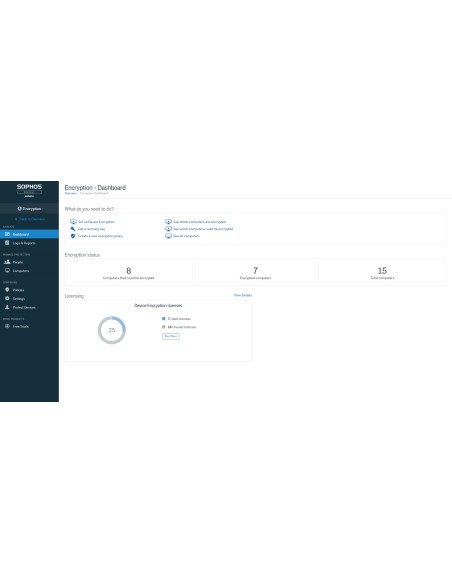Image resolution: width=452 pixels, height=584 pixels.
Task: Click the Overview breadcrumb link
Action: (70, 193)
